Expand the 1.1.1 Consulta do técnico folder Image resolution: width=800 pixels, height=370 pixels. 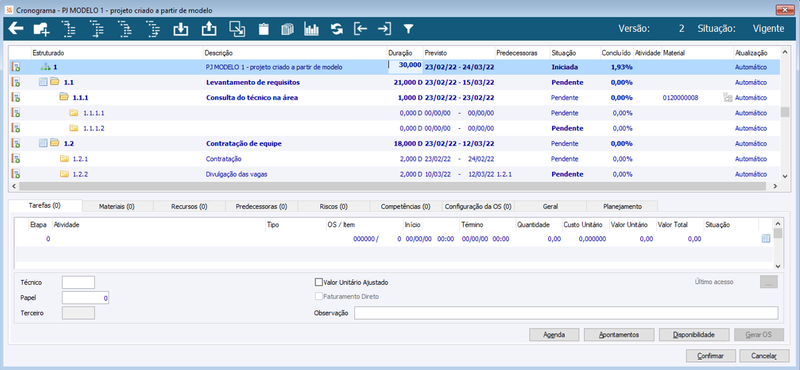[x=63, y=97]
